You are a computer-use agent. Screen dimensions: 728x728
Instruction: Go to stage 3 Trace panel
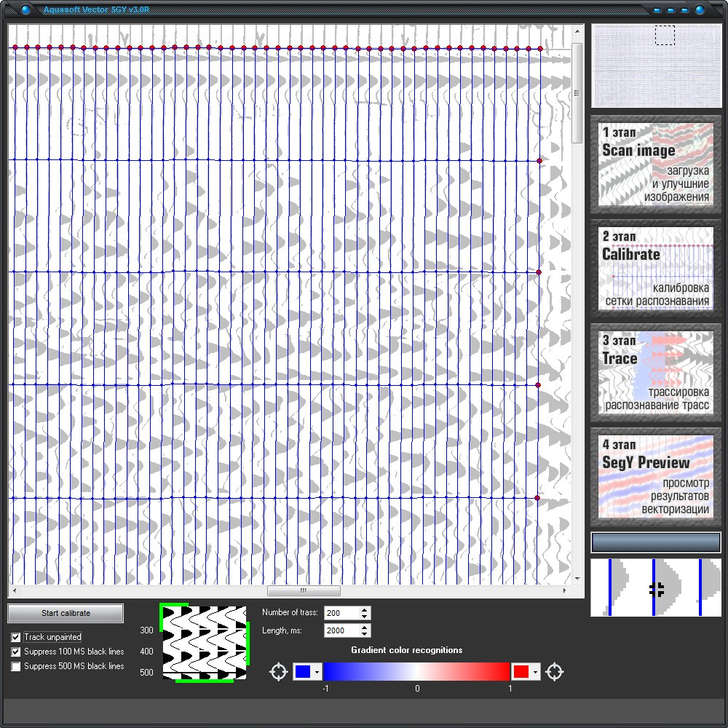click(x=656, y=372)
